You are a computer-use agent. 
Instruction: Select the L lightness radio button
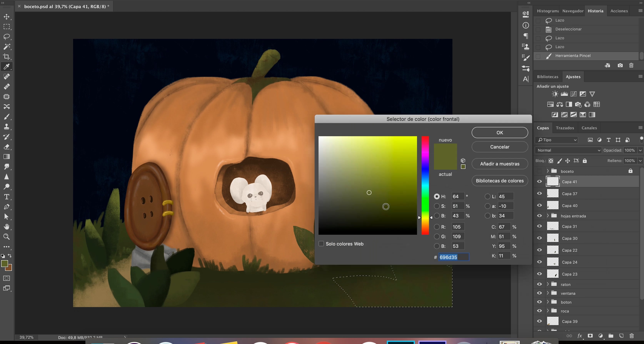(487, 196)
